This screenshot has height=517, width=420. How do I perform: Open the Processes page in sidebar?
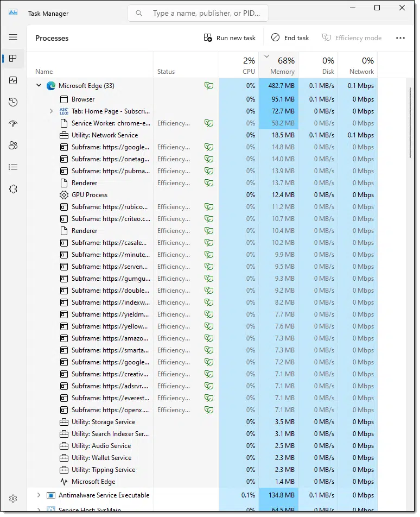pyautogui.click(x=13, y=59)
